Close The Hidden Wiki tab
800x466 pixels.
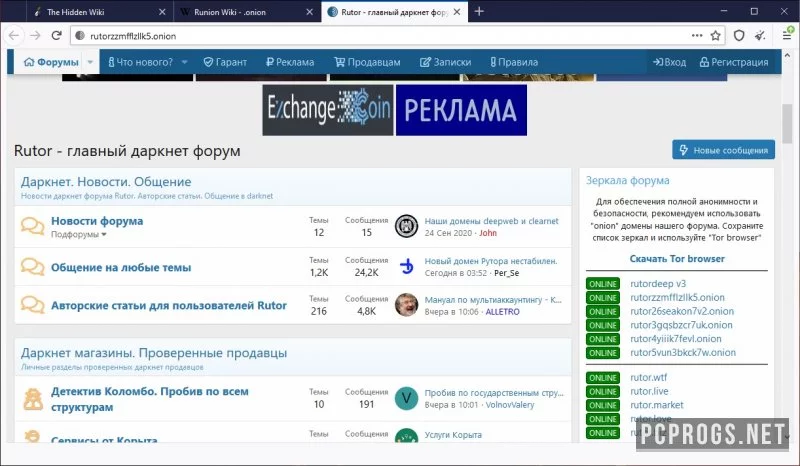click(162, 12)
